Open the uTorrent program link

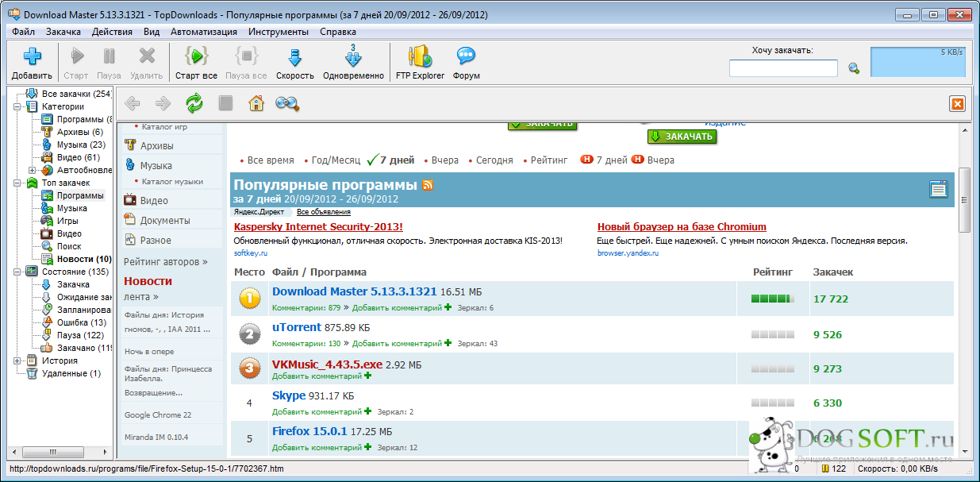point(297,326)
